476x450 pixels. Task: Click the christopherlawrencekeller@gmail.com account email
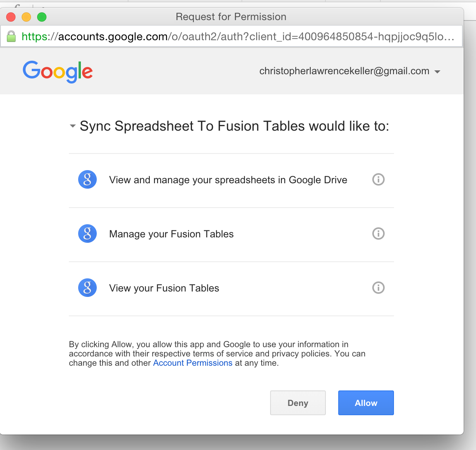click(344, 71)
